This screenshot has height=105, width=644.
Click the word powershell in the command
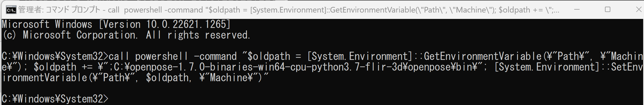tap(162, 56)
